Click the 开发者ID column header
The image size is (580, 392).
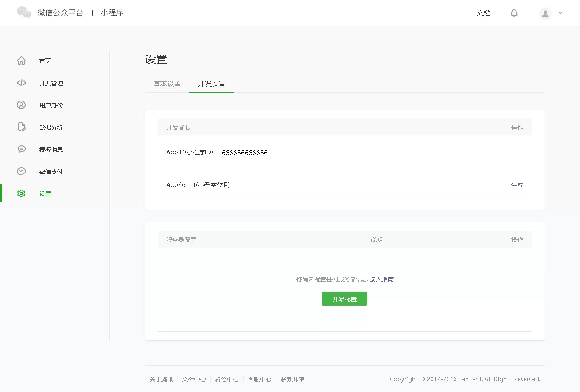click(178, 127)
